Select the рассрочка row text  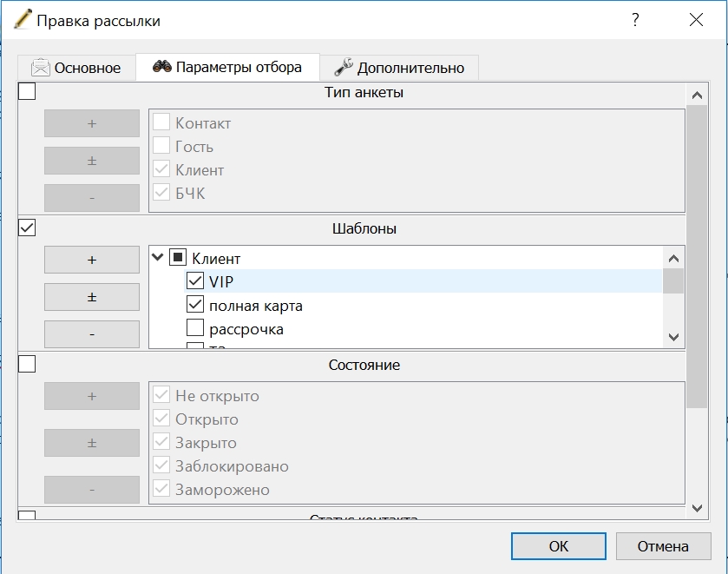click(246, 329)
